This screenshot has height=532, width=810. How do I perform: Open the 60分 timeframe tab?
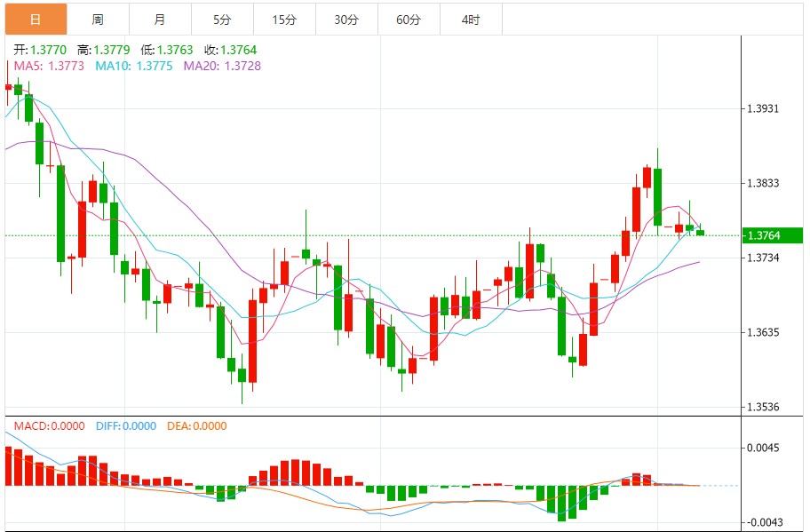409,20
